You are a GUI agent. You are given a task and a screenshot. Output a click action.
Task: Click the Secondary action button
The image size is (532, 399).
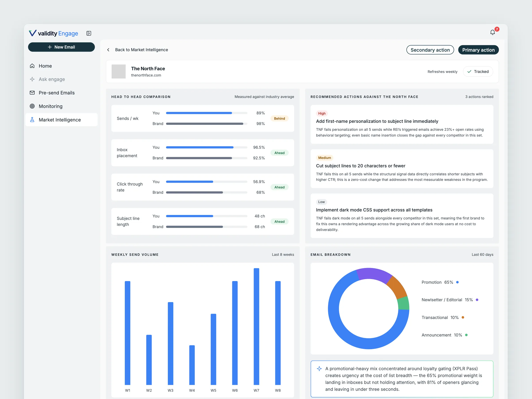tap(430, 50)
